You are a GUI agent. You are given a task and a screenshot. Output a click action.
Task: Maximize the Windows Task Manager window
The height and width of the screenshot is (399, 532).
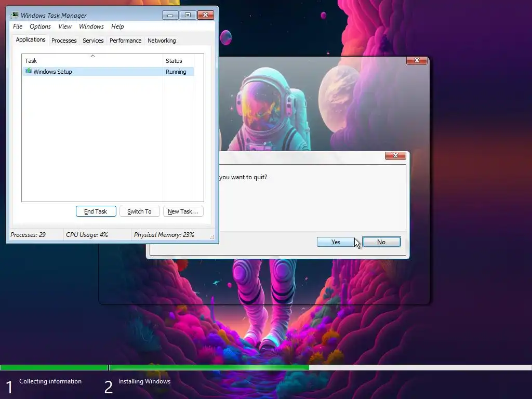pos(188,15)
